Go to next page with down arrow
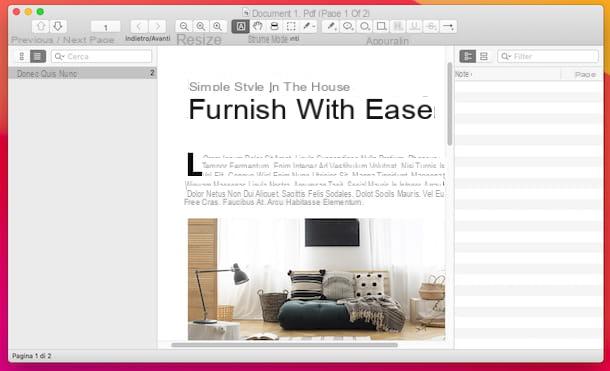This screenshot has height=371, width=610. pos(58,26)
